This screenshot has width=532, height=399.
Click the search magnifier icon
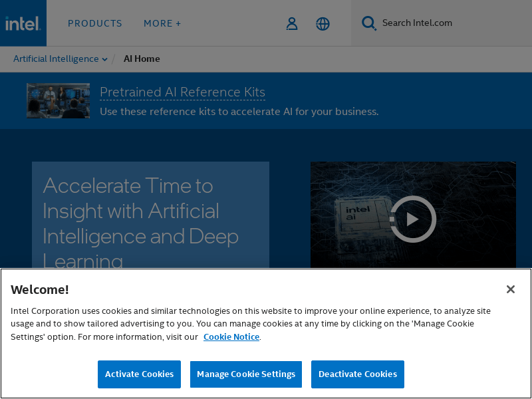pos(369,23)
